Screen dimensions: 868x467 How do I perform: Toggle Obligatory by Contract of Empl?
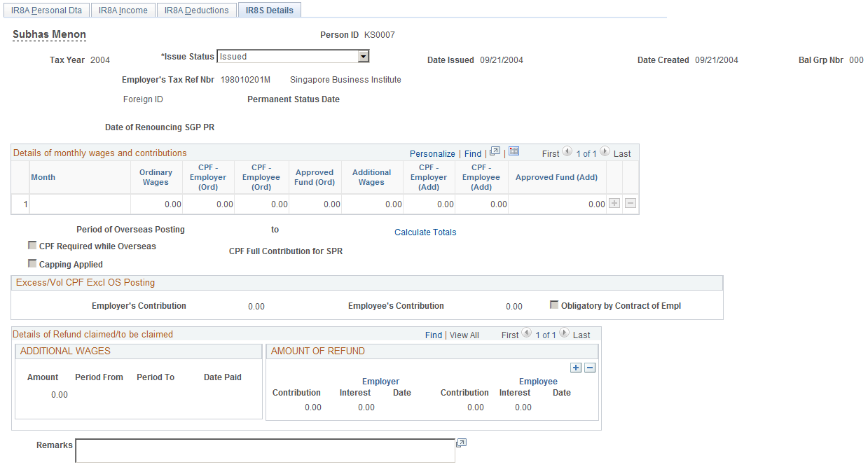pyautogui.click(x=553, y=304)
